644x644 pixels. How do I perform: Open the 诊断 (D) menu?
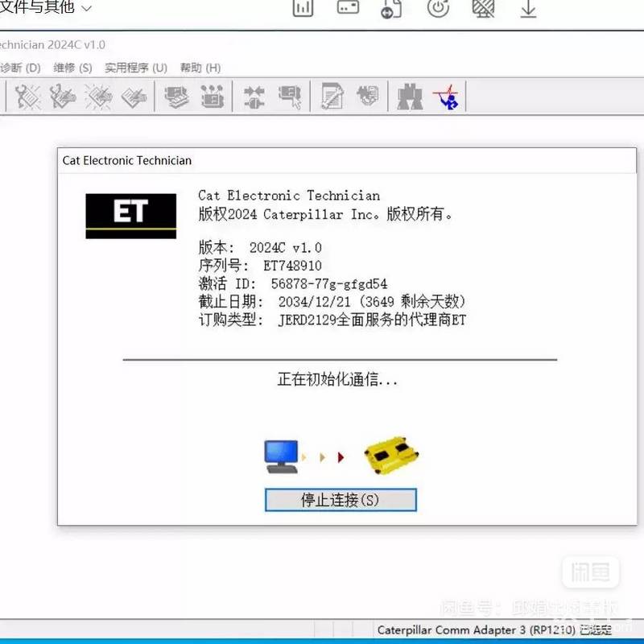[x=20, y=68]
